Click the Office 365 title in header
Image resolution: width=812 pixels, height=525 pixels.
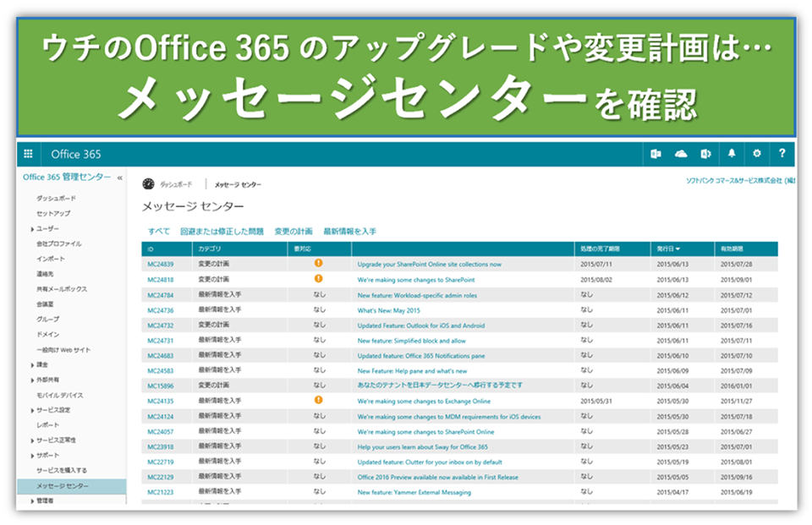click(x=75, y=154)
